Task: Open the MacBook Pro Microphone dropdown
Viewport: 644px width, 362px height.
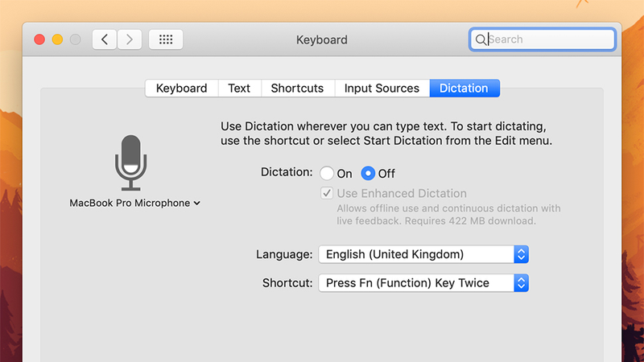Action: pos(134,204)
